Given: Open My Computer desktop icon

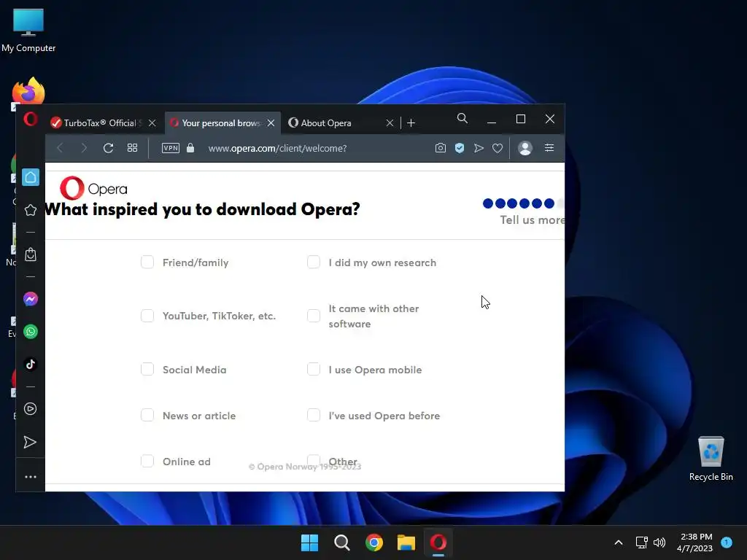Looking at the screenshot, I should pyautogui.click(x=28, y=30).
